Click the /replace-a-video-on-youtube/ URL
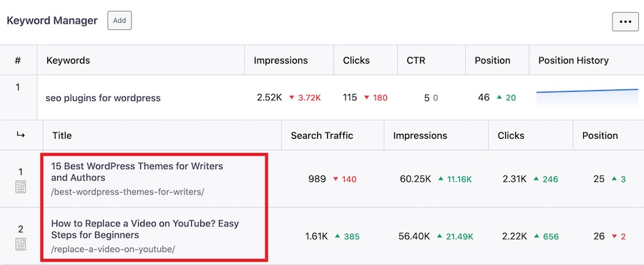 [x=113, y=249]
